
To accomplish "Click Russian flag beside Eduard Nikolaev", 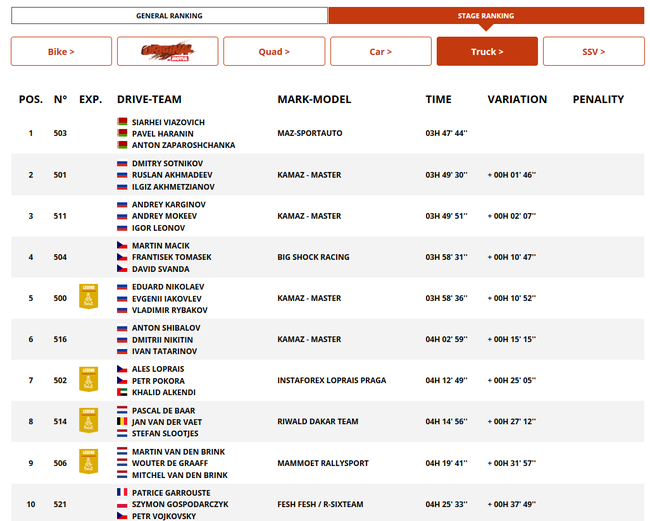I will click(x=122, y=286).
